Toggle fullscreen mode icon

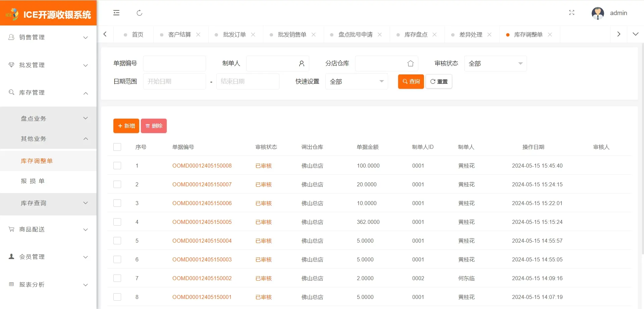point(572,13)
